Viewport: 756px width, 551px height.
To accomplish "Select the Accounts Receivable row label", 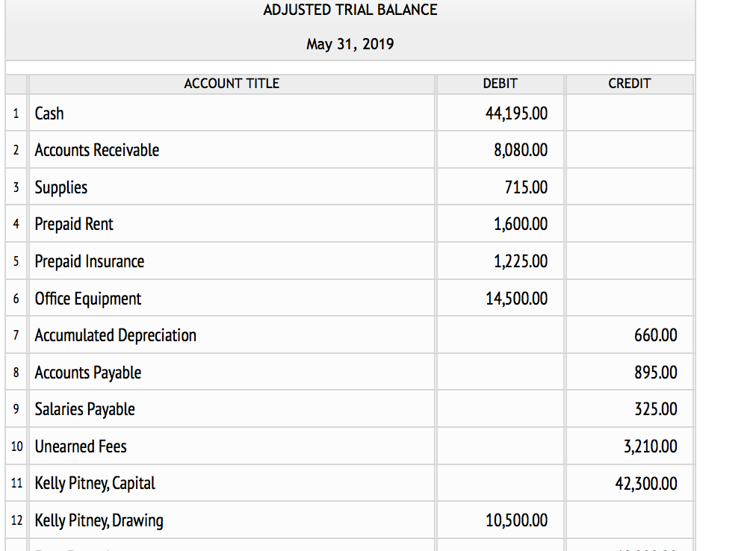I will click(96, 150).
